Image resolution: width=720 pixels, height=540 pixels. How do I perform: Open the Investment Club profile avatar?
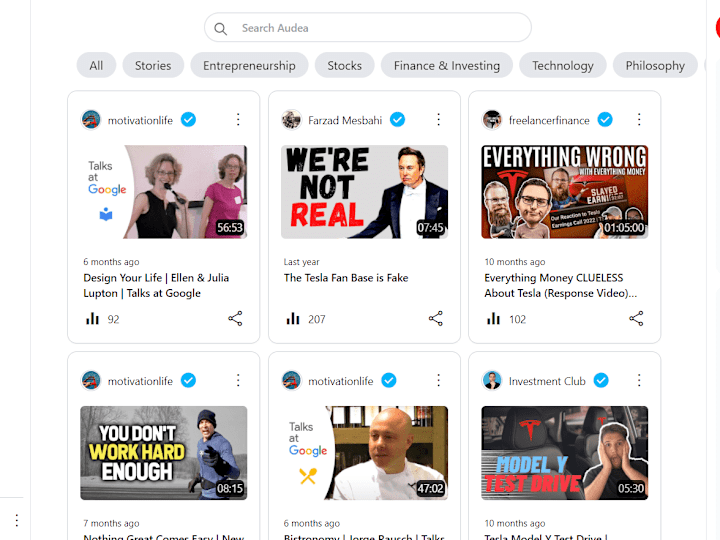pyautogui.click(x=492, y=381)
